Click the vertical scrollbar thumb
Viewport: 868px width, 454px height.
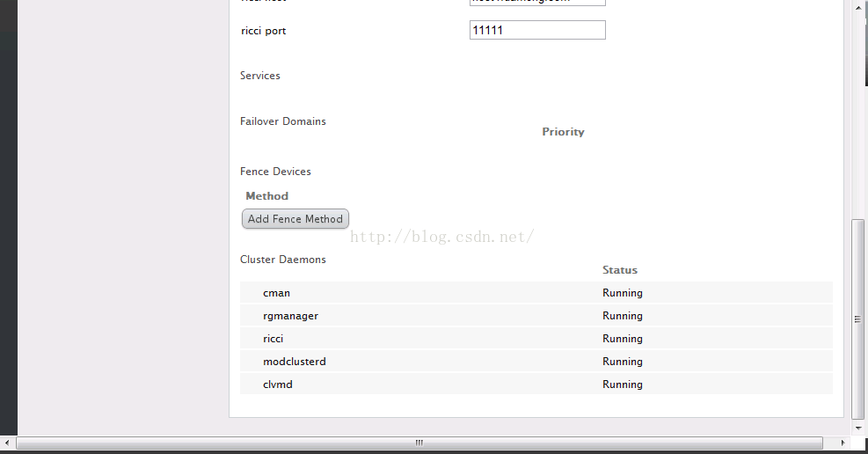point(857,319)
